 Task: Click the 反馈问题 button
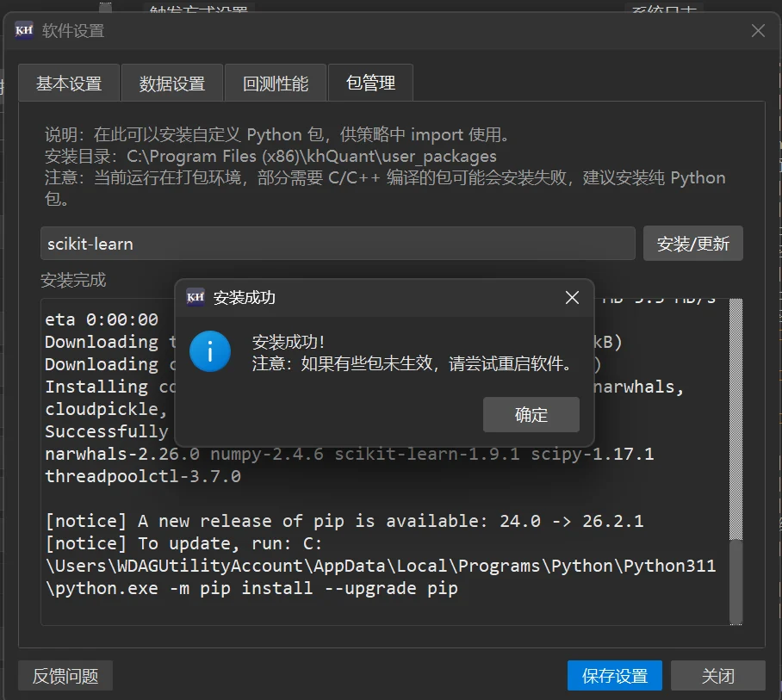click(x=65, y=676)
